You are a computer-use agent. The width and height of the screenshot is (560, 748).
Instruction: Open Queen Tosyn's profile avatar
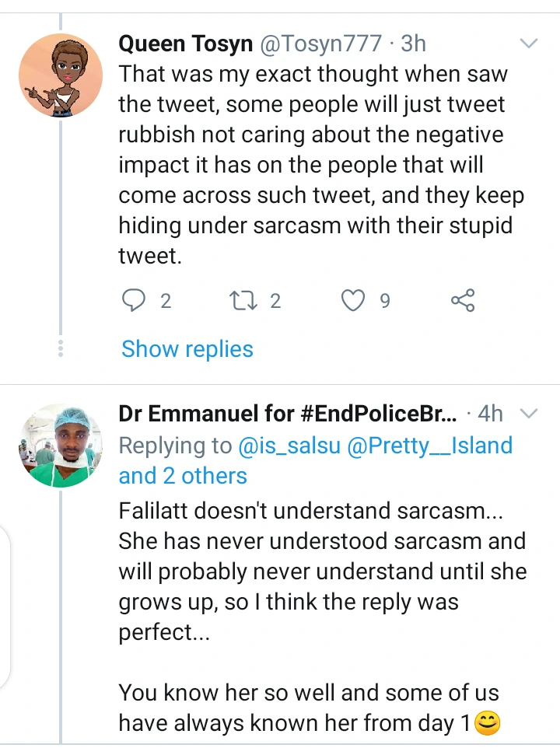click(x=61, y=75)
